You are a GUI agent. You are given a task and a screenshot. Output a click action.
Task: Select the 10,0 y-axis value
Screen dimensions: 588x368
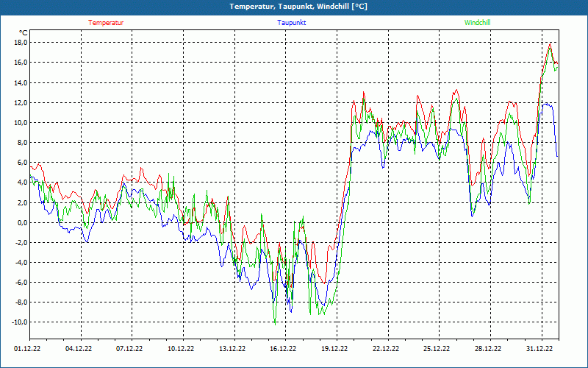[x=21, y=122]
